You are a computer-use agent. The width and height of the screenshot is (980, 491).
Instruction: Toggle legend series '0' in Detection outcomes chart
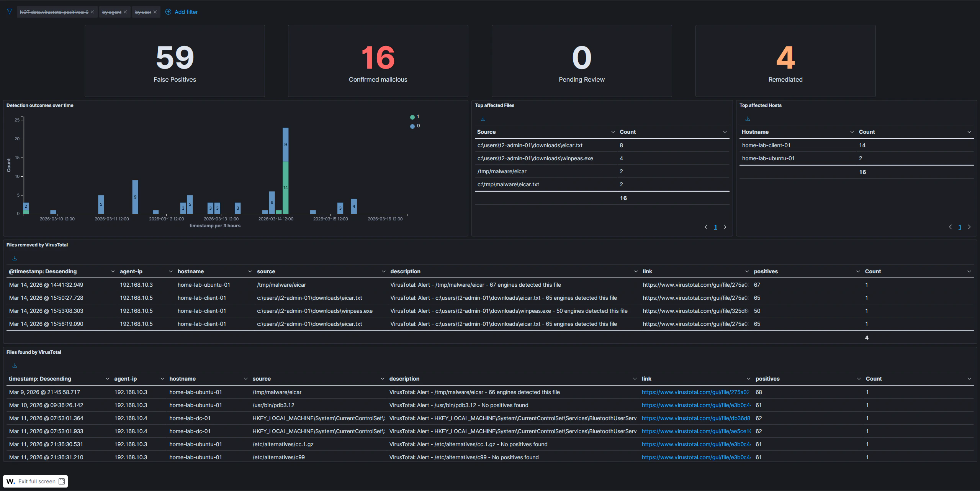[x=415, y=126]
